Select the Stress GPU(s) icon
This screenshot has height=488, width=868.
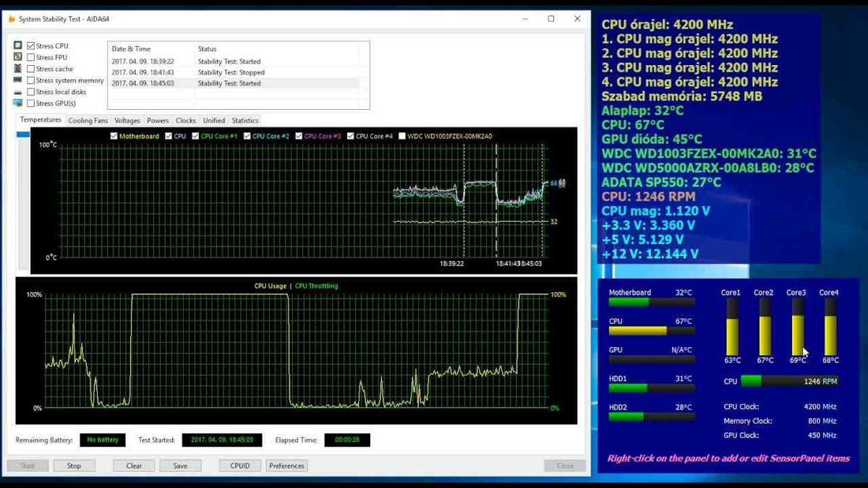pyautogui.click(x=17, y=103)
